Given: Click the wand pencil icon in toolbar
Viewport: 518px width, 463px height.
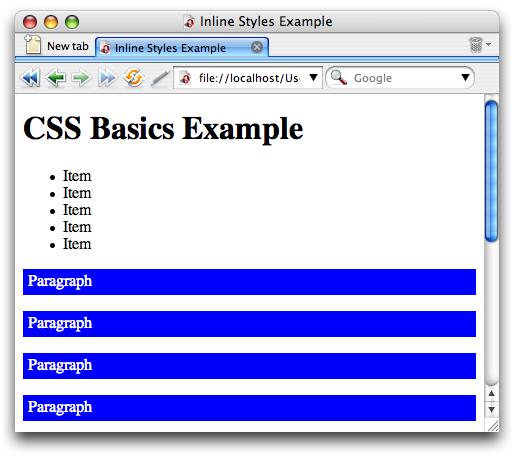Looking at the screenshot, I should point(160,79).
